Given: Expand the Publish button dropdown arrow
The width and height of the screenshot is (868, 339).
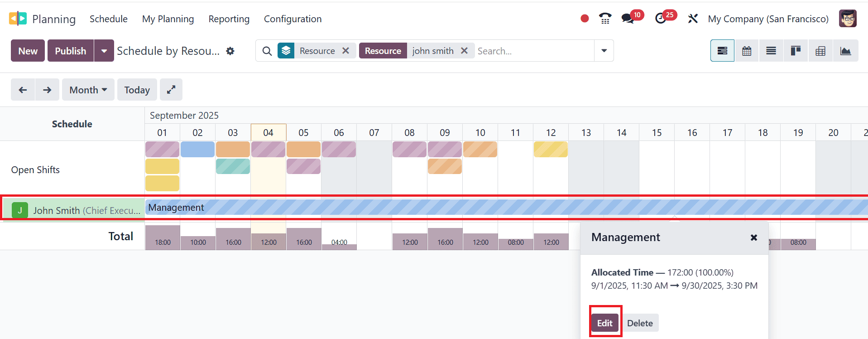Looking at the screenshot, I should tap(104, 51).
